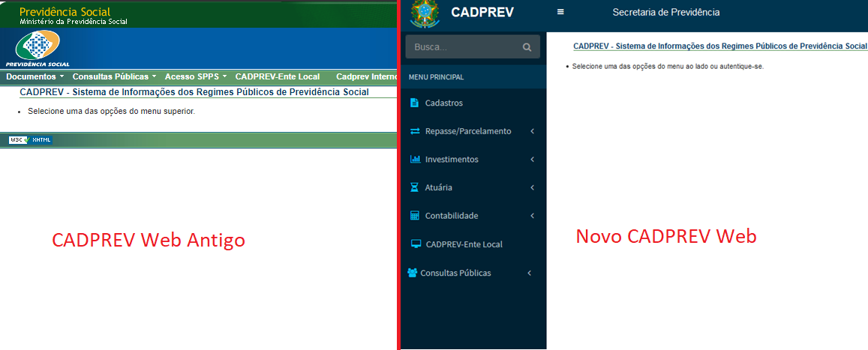Click the Previdência Social yellow header text

pos(65,11)
